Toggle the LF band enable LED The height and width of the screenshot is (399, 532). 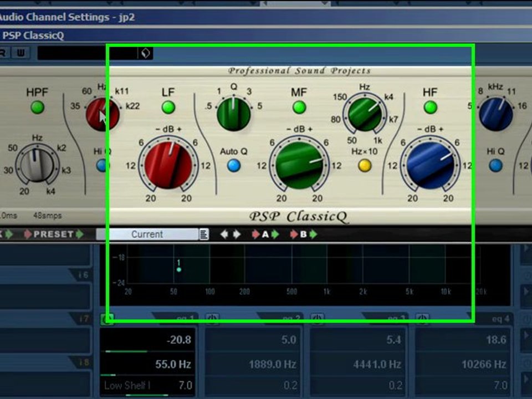pos(168,108)
